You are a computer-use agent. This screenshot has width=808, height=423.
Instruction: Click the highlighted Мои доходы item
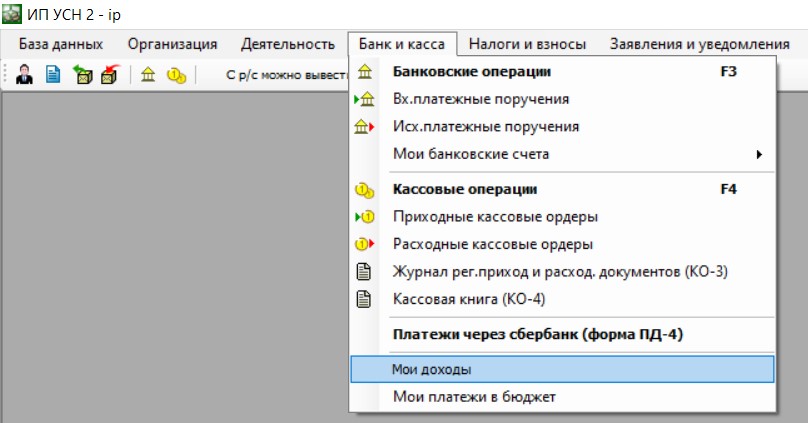click(562, 369)
